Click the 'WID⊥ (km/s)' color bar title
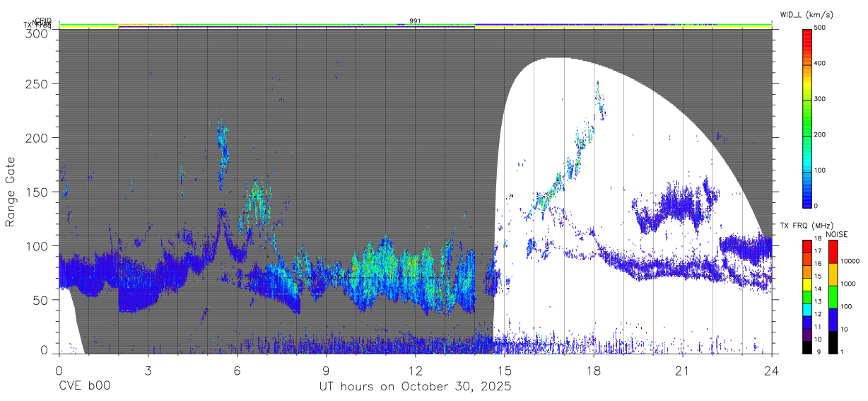The width and height of the screenshot is (868, 401). pos(808,14)
